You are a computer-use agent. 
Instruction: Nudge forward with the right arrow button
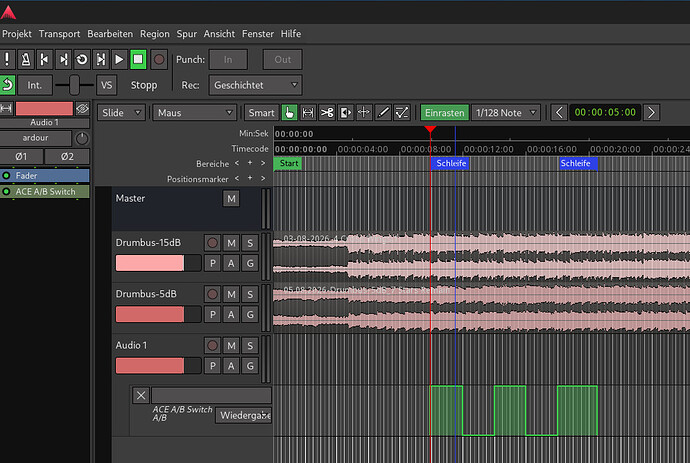click(x=651, y=113)
